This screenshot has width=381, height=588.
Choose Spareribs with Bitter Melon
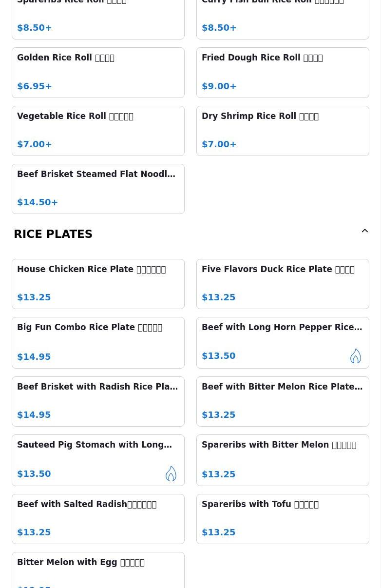tap(283, 460)
